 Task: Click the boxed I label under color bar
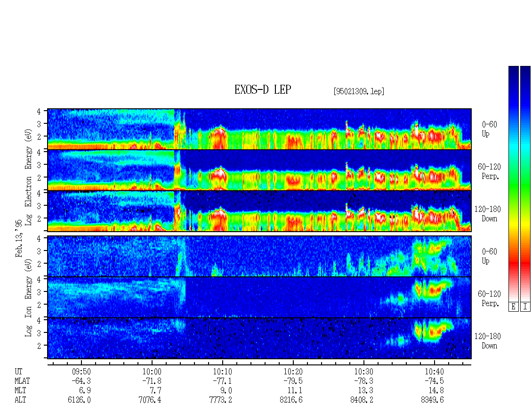pyautogui.click(x=525, y=307)
